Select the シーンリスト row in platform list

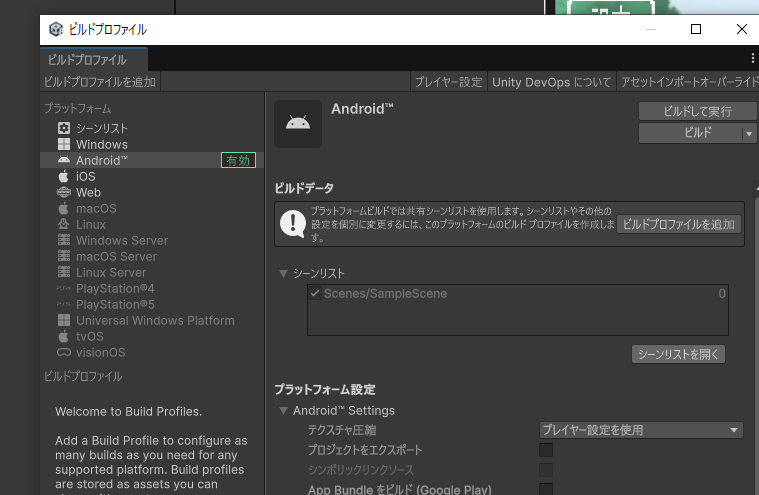click(x=152, y=128)
